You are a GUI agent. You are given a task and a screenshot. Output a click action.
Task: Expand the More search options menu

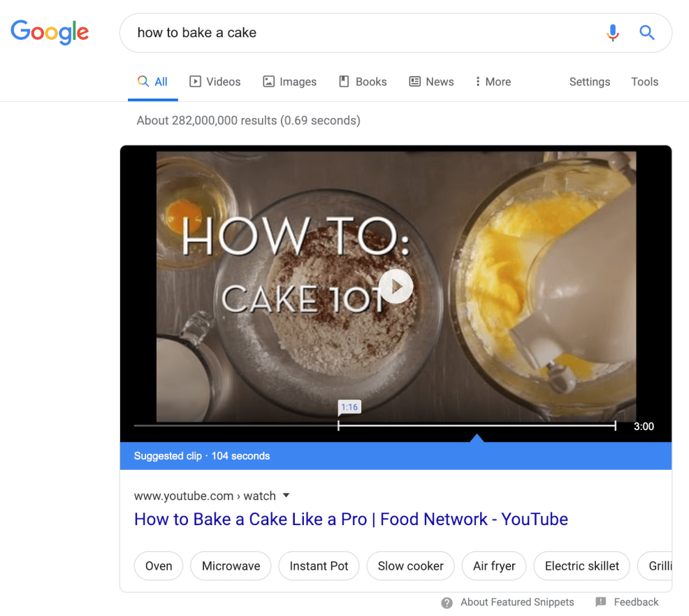(x=493, y=82)
